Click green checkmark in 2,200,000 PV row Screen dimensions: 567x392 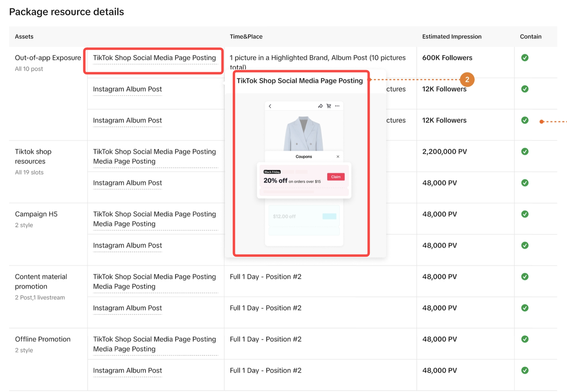pyautogui.click(x=525, y=151)
